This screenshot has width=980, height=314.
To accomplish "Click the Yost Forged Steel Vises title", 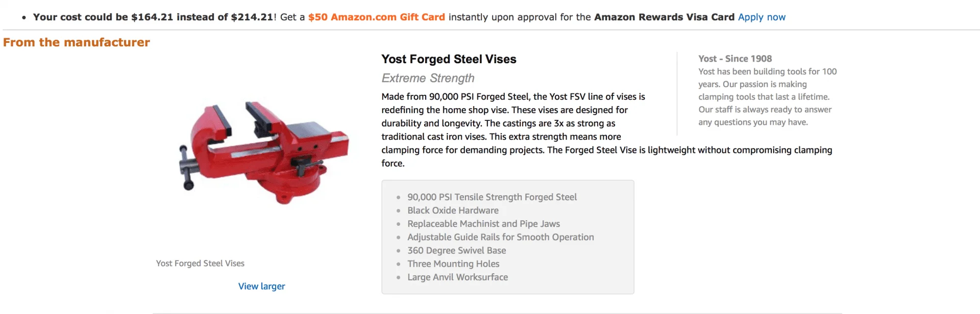I will (449, 59).
